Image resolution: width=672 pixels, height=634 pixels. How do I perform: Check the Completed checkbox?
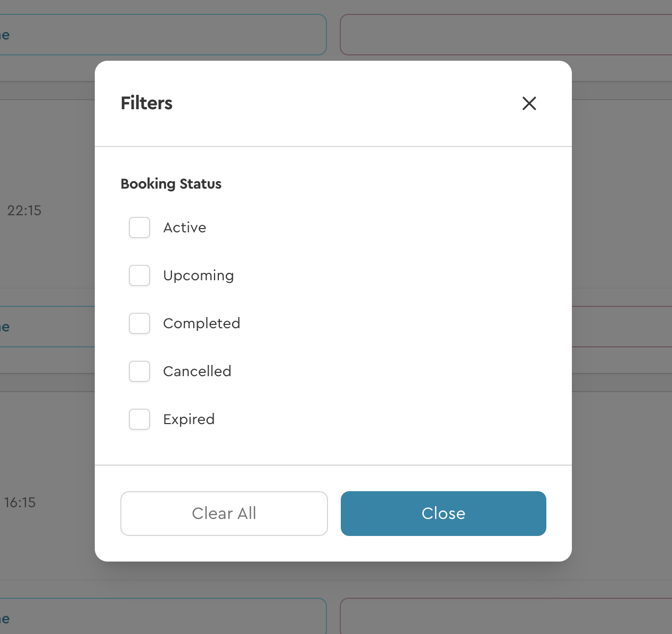point(139,323)
